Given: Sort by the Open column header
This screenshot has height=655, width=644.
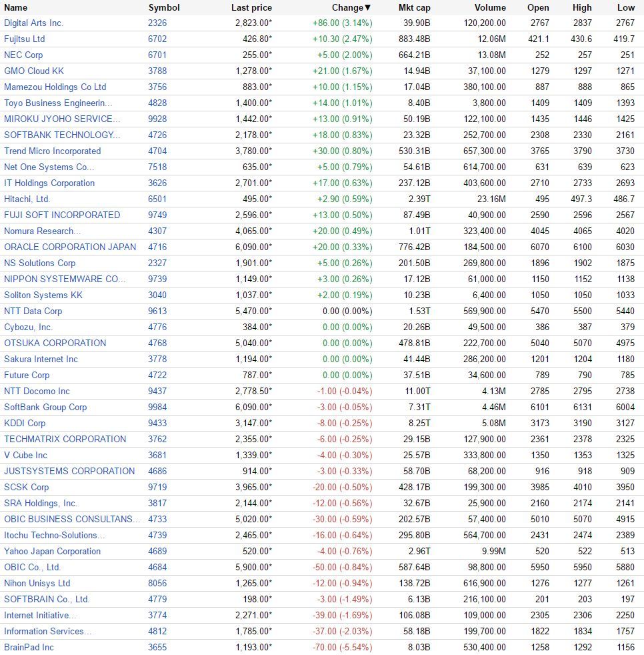Looking at the screenshot, I should [538, 7].
